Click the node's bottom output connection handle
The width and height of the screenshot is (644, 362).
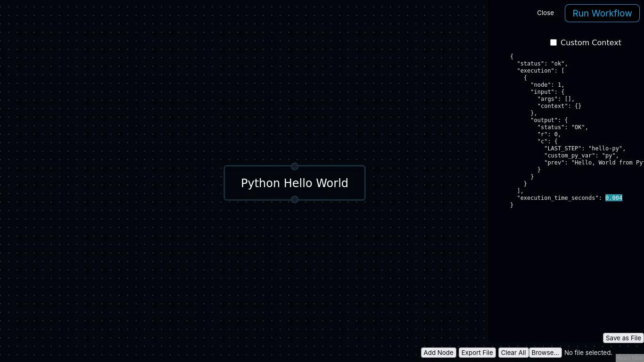click(x=295, y=199)
